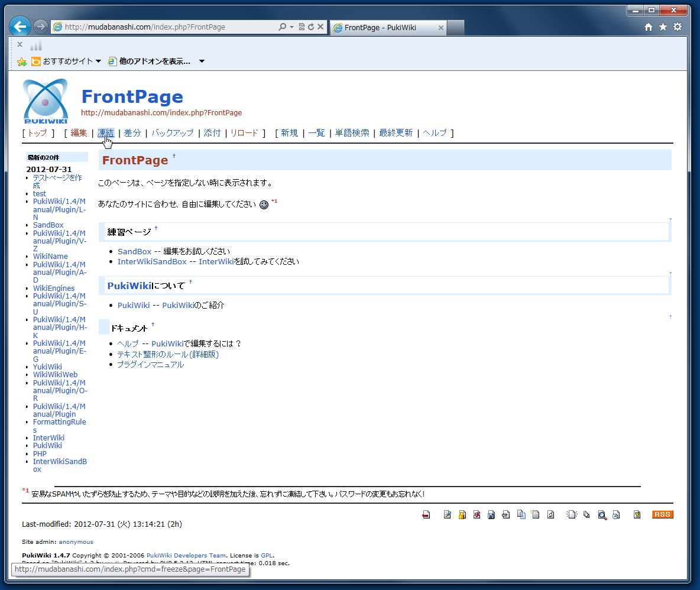The height and width of the screenshot is (590, 700).
Task: Click the 添付 navigation link
Action: point(212,132)
